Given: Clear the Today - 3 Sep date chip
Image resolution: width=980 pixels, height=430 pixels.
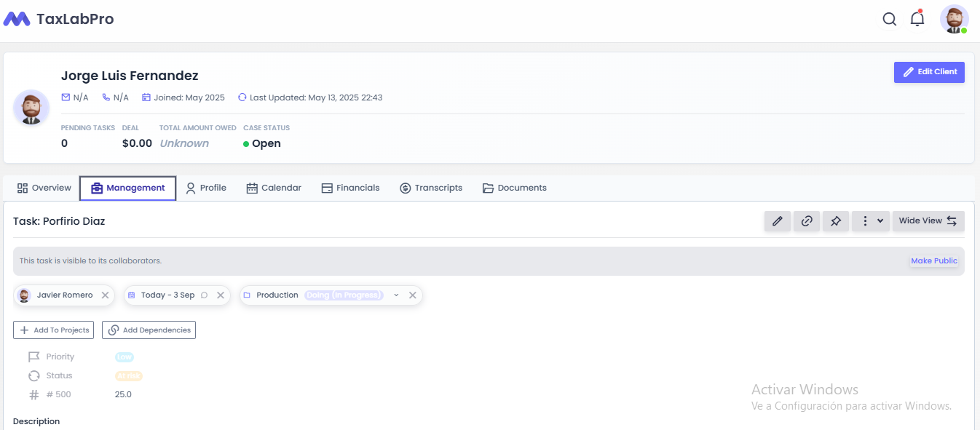Looking at the screenshot, I should (221, 295).
